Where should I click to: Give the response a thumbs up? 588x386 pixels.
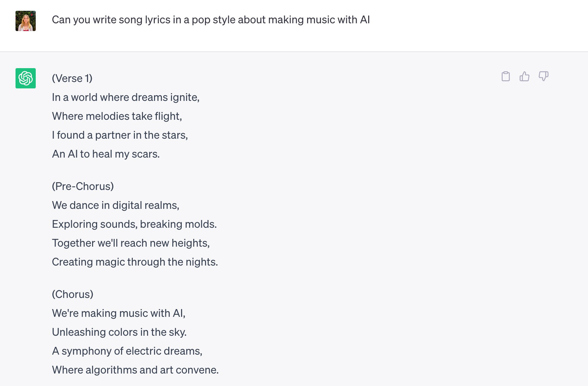coord(524,76)
